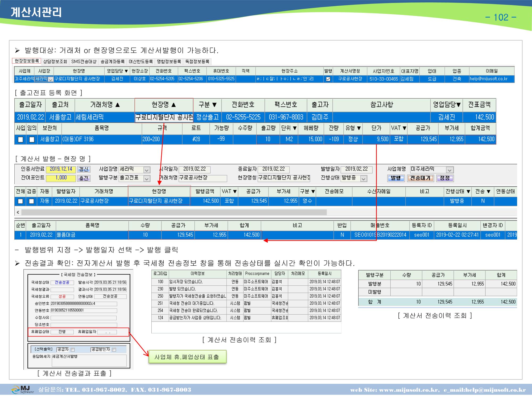Viewport: 532px width, 399px height.
Task: Tick the 임의 checkbox in 출고전표 item row
Action: [32, 139]
